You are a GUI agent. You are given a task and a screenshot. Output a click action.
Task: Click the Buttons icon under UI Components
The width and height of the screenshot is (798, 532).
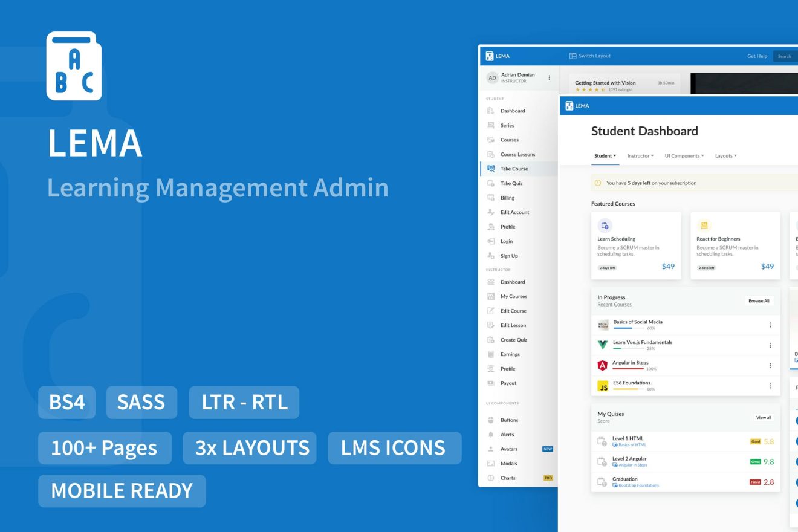(491, 420)
